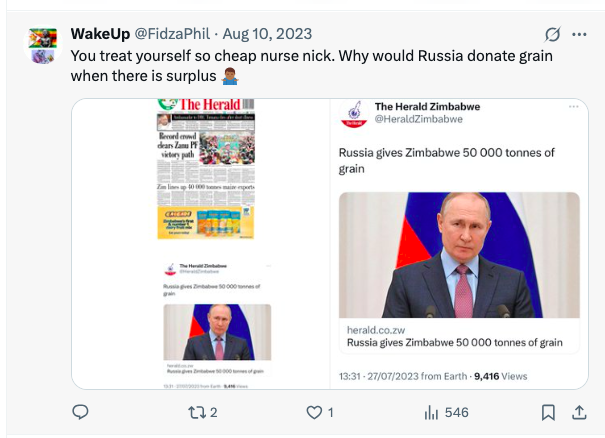Click the reply speech bubble icon

(x=81, y=412)
